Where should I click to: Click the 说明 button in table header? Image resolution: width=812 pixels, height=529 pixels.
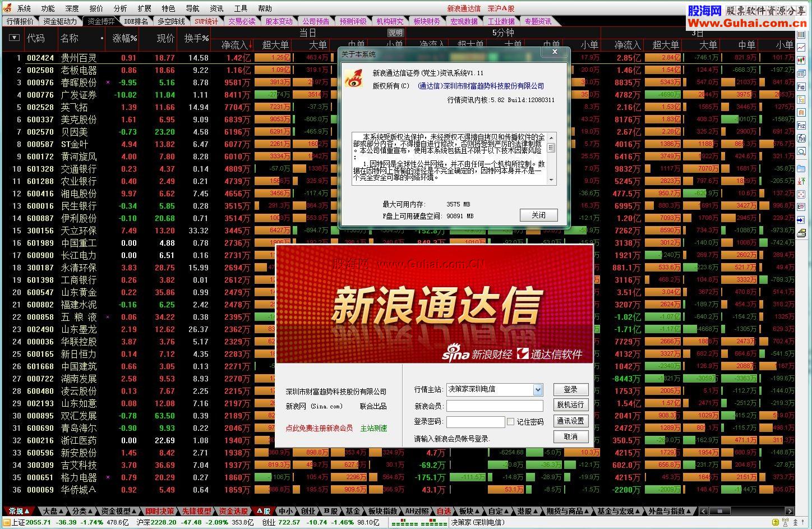point(395,33)
